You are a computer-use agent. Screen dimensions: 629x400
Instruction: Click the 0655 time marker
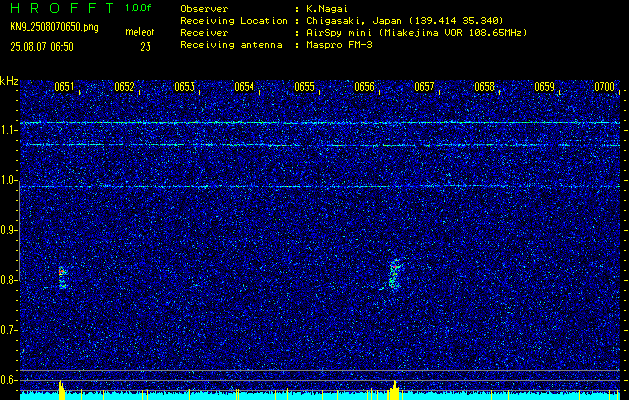click(304, 87)
